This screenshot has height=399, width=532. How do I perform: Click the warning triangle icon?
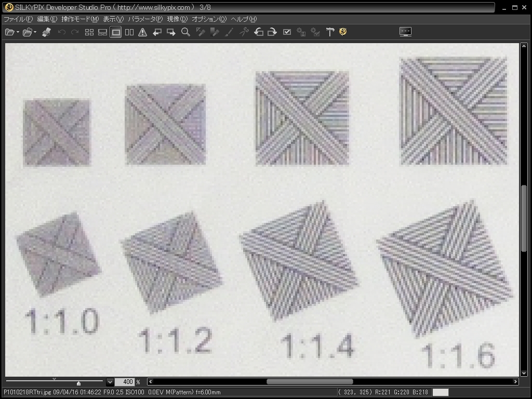pos(143,32)
